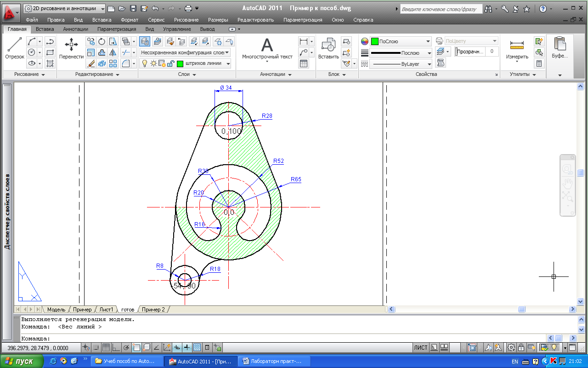The width and height of the screenshot is (588, 368).
Task: Choose the Hatch tool icon
Action: (50, 63)
